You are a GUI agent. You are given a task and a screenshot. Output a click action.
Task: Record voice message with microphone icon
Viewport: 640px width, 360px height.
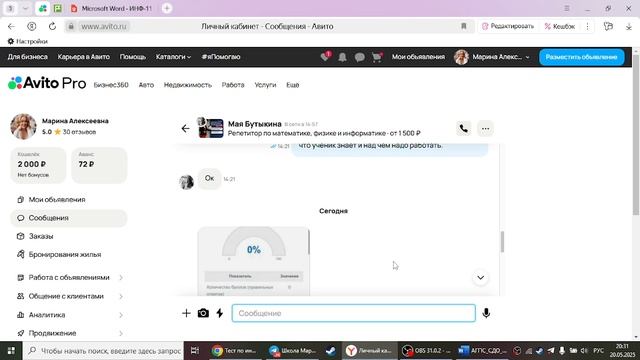(486, 313)
